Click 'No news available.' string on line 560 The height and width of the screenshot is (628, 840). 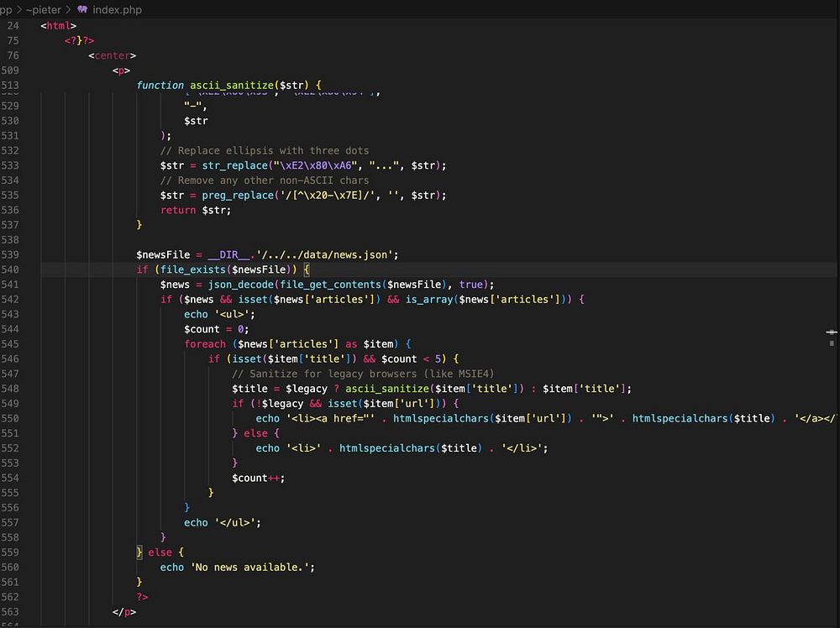pyautogui.click(x=249, y=568)
